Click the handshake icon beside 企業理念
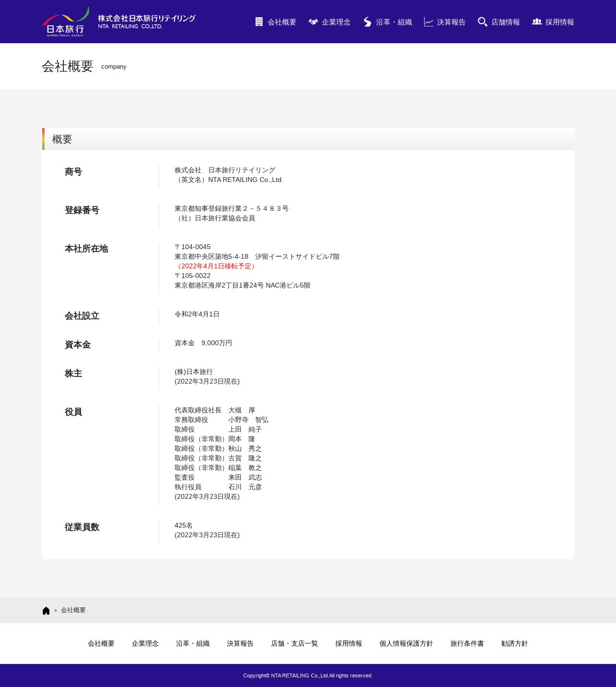616x687 pixels. coord(313,22)
